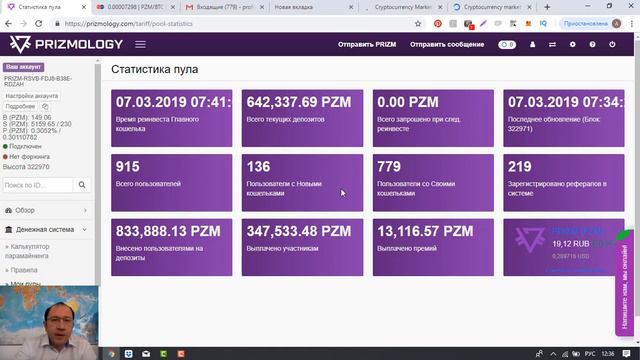Open Калькулятор парамайнинга link

pos(27,251)
